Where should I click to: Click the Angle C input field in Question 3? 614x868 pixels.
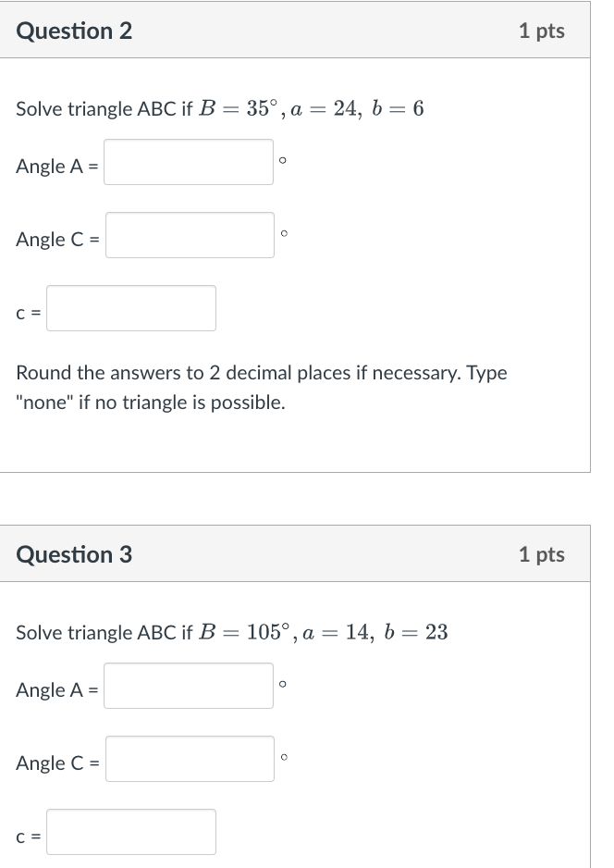tap(190, 758)
